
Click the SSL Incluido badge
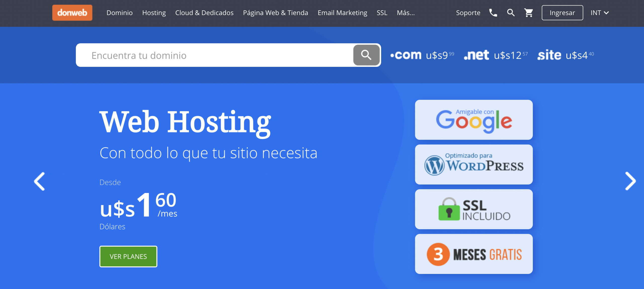pyautogui.click(x=474, y=209)
